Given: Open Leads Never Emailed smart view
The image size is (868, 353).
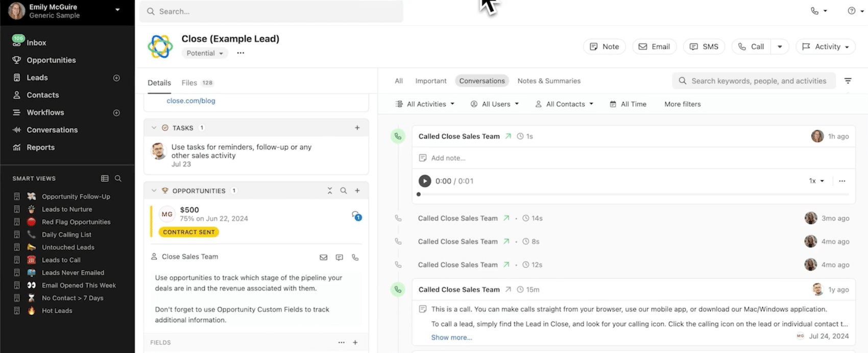Looking at the screenshot, I should (x=73, y=273).
